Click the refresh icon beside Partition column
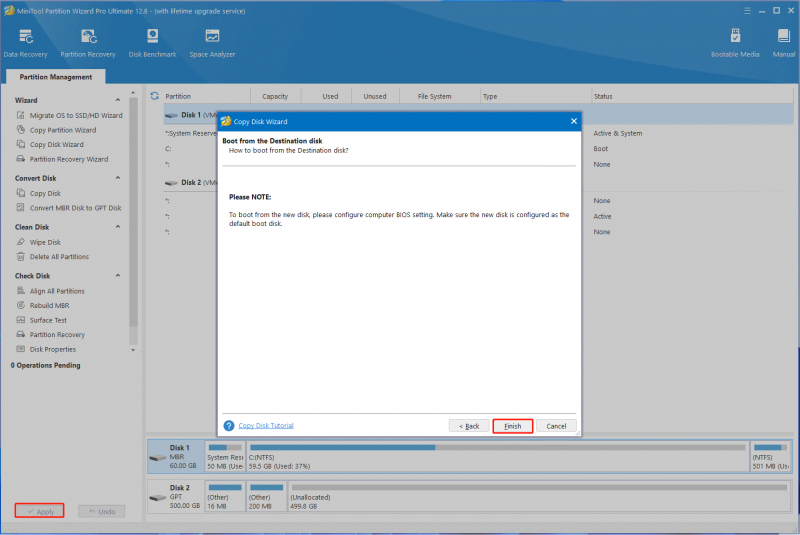800x535 pixels. [155, 96]
